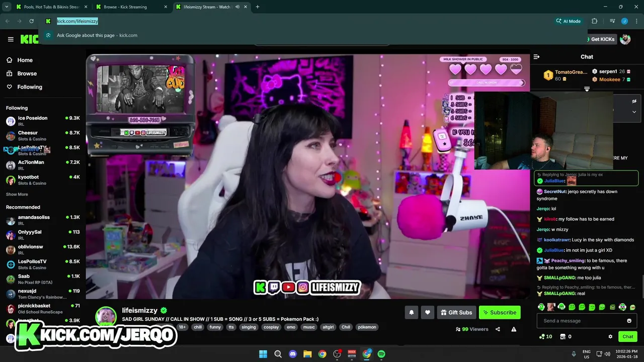
Task: Open Ac7ionMan channel
Action: (43, 165)
